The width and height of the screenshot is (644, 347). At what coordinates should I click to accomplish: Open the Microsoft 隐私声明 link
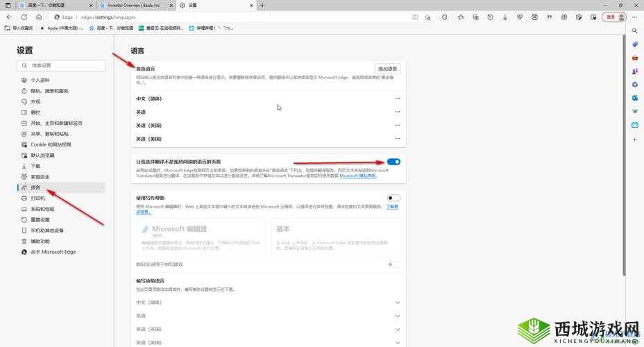click(357, 176)
